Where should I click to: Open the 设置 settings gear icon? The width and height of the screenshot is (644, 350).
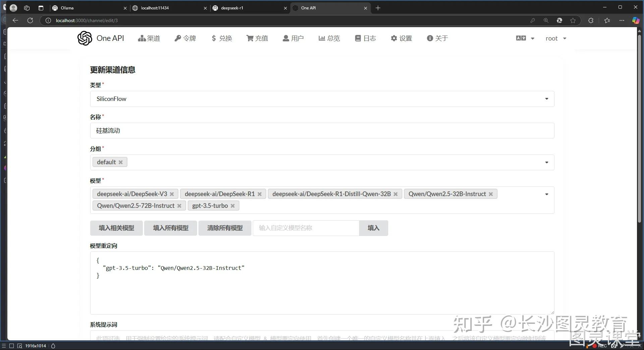point(394,38)
